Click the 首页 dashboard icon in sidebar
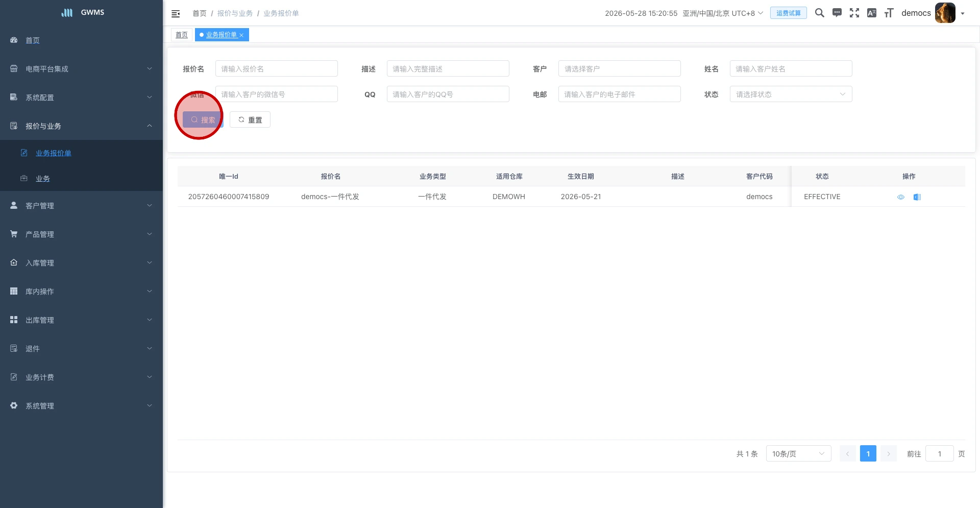Image resolution: width=980 pixels, height=508 pixels. (14, 40)
